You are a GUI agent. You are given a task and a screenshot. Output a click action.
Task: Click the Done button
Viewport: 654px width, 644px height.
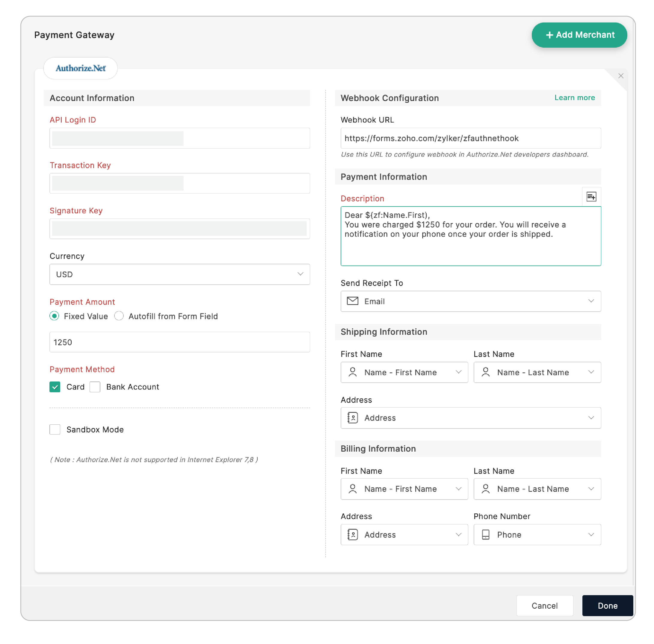pyautogui.click(x=607, y=605)
